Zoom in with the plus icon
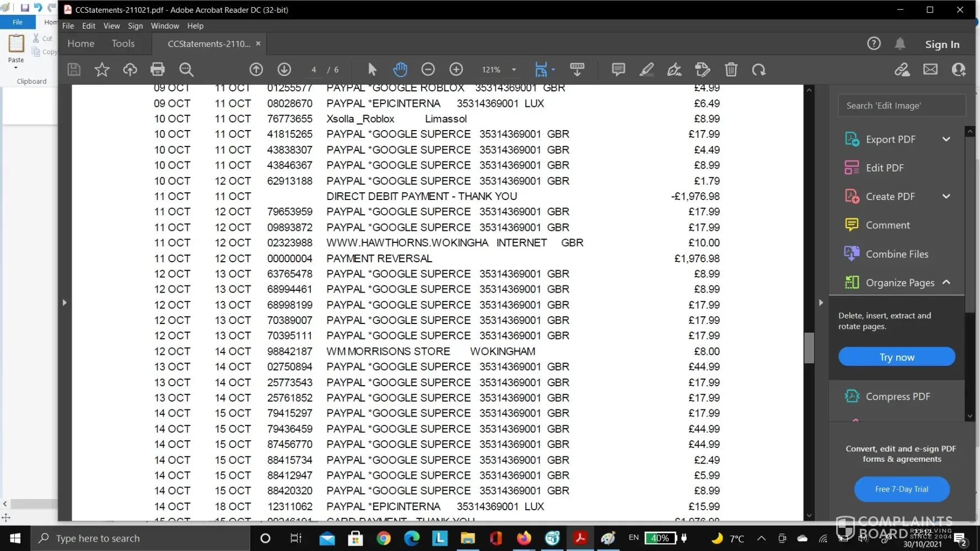This screenshot has height=551, width=980. (x=456, y=69)
